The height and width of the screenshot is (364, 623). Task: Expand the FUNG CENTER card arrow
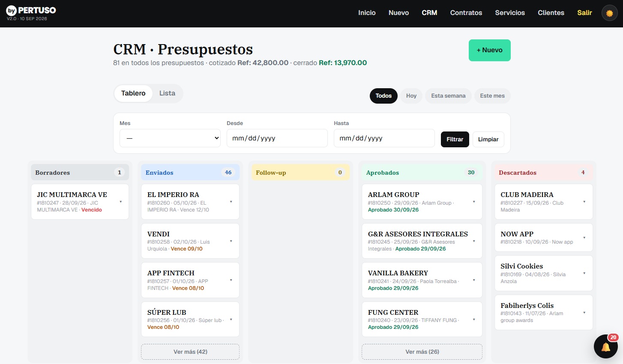pos(474,319)
